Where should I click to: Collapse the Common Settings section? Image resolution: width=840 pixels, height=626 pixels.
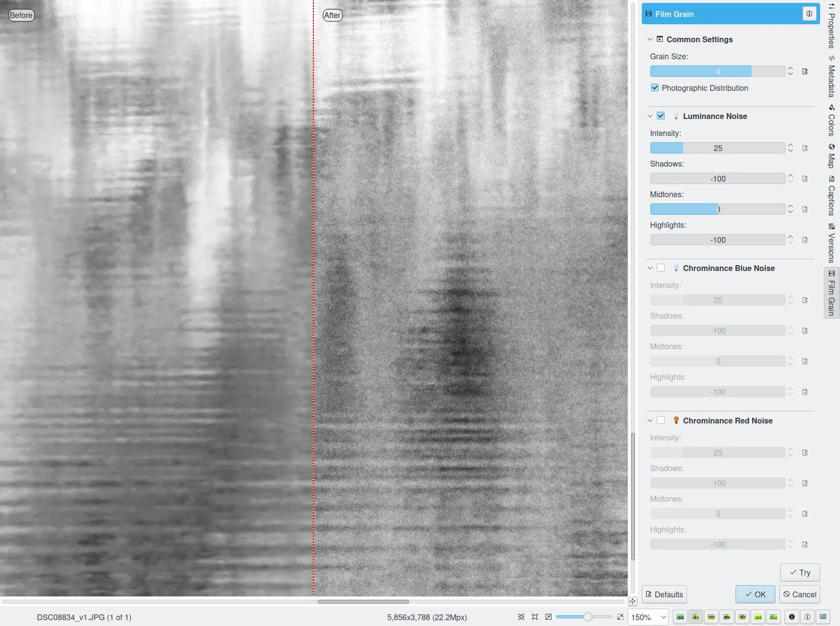coord(650,39)
